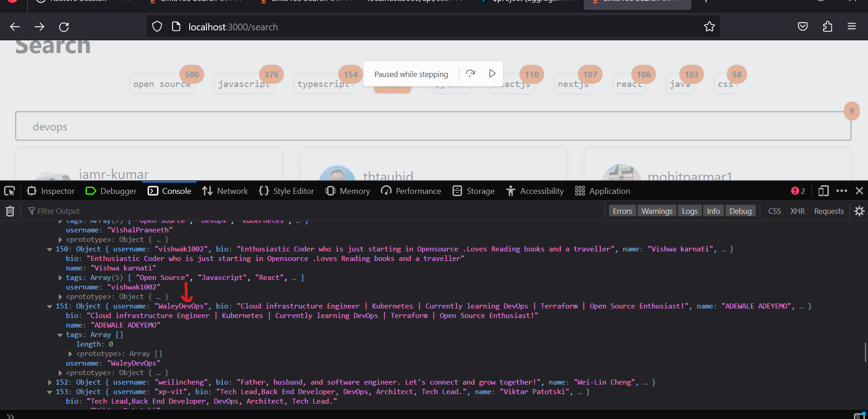Reload the current page

coord(64,27)
